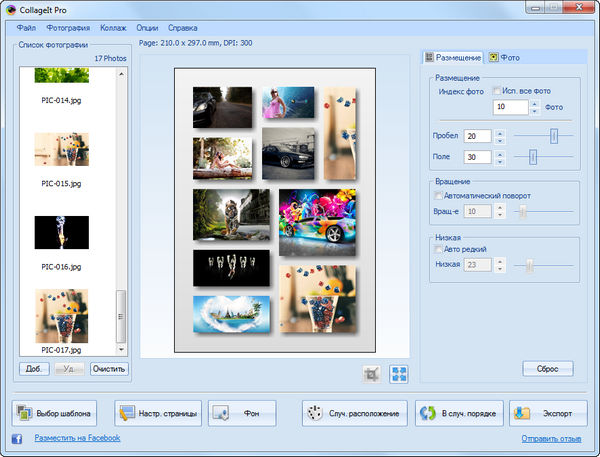Switch to the Фото tab
The height and width of the screenshot is (457, 600).
(504, 58)
